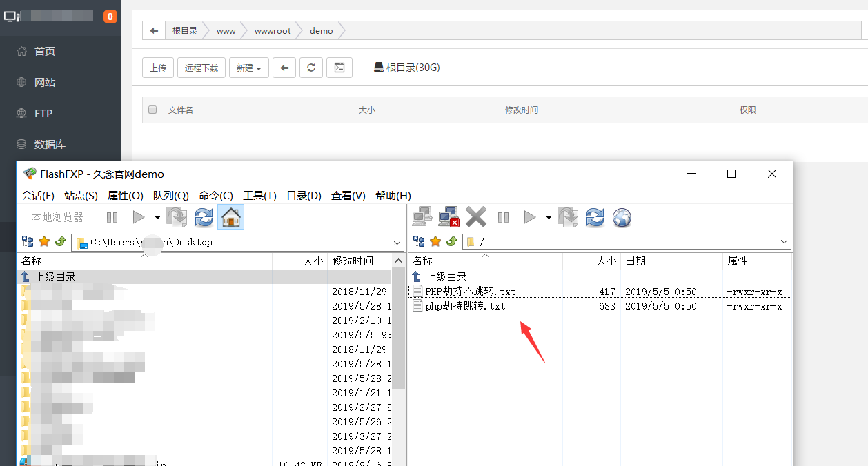868x466 pixels.
Task: Click the back arrow button beside 新建
Action: [x=284, y=68]
